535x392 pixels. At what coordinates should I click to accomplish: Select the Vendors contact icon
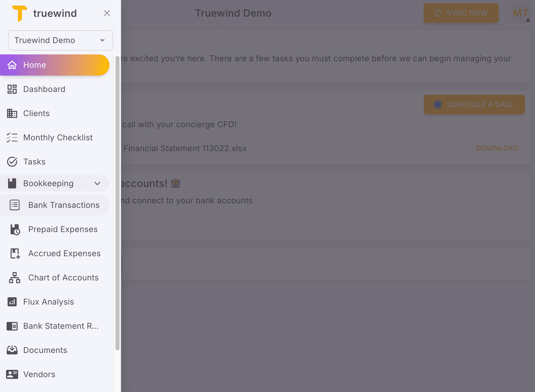[12, 374]
